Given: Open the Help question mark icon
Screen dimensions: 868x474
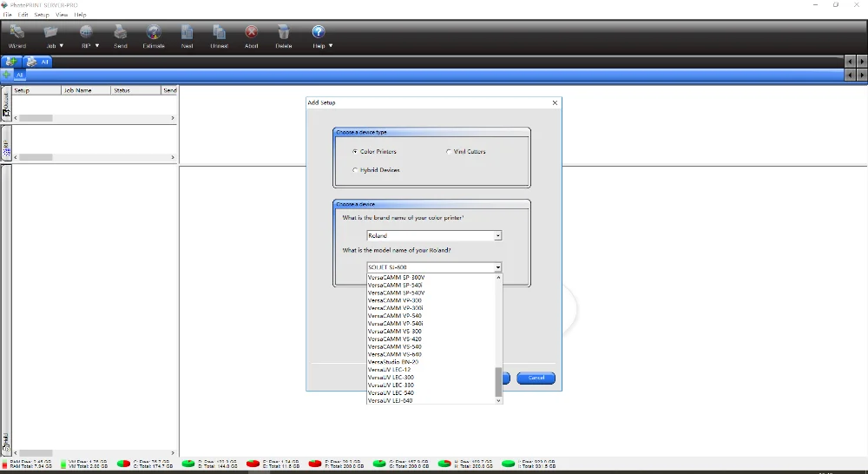Looking at the screenshot, I should click(319, 32).
